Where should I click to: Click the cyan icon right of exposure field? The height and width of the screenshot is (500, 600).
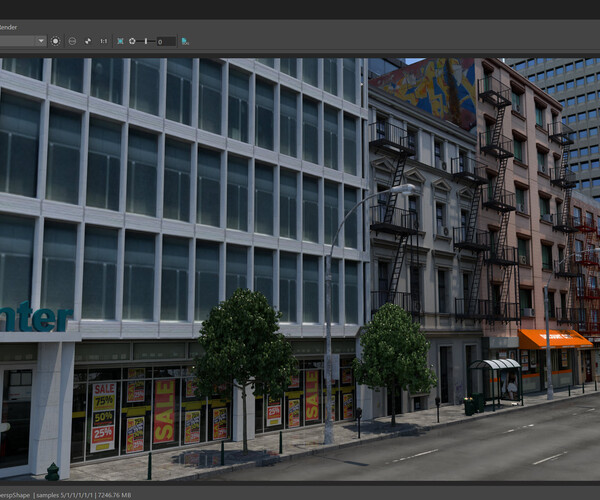[185, 41]
